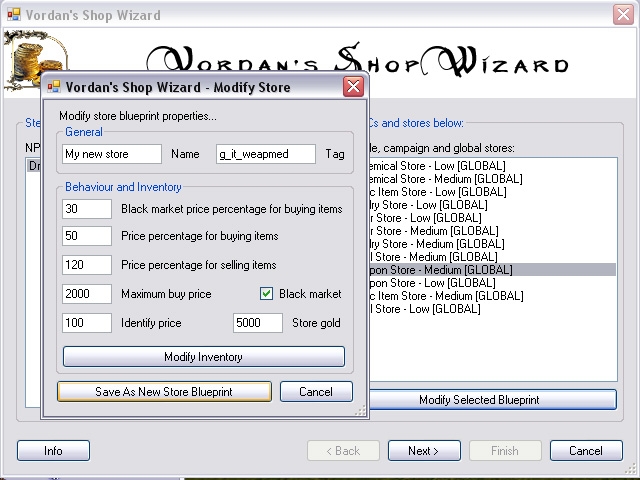Toggle the Black market checkbox
The width and height of the screenshot is (640, 480).
pyautogui.click(x=266, y=294)
